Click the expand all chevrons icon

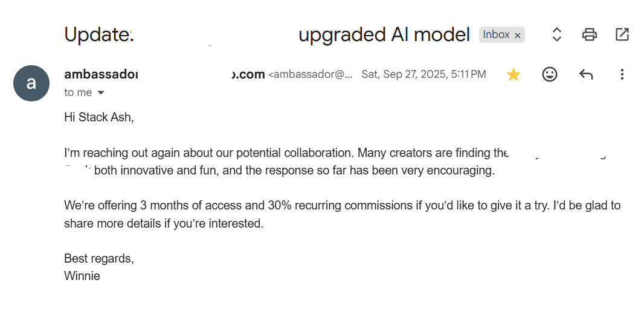pos(557,34)
